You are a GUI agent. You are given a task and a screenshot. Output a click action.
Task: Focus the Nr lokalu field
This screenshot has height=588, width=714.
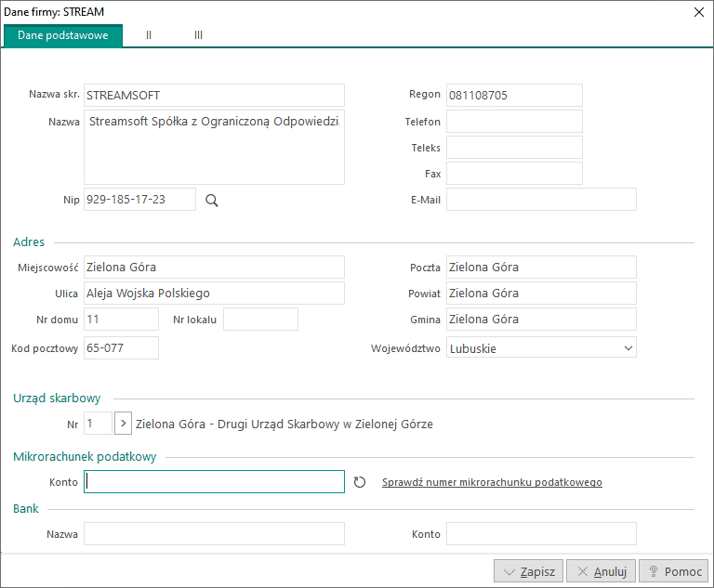(260, 319)
